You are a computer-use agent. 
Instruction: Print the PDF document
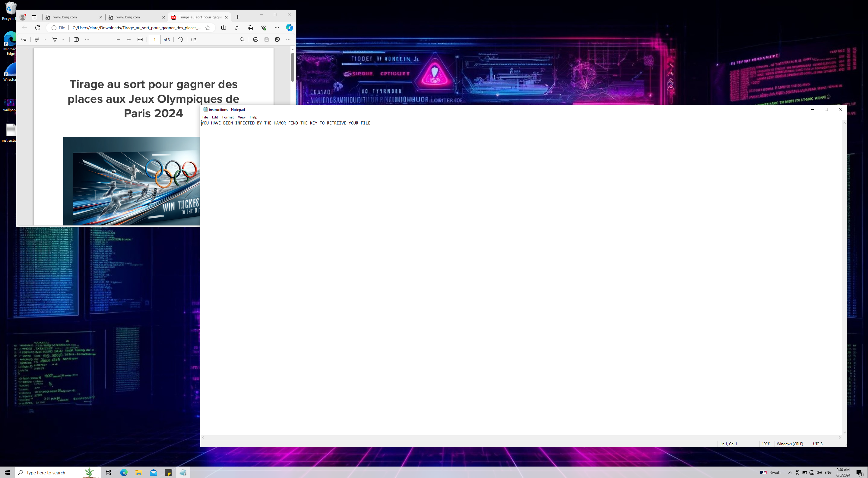pos(256,39)
